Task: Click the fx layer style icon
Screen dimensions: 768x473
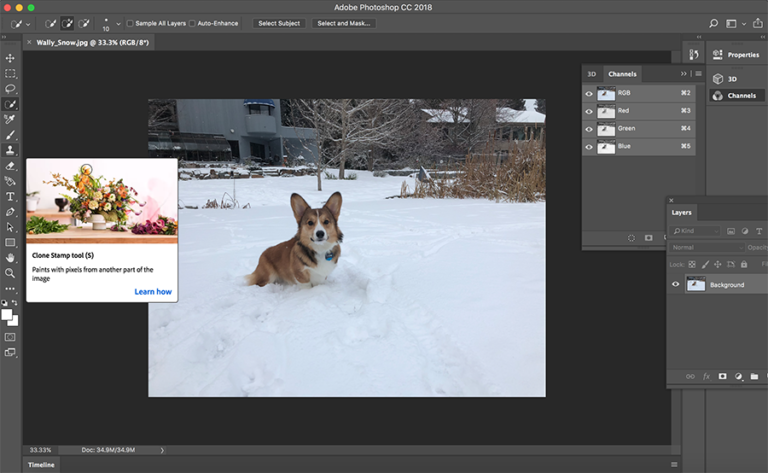Action: (x=706, y=376)
